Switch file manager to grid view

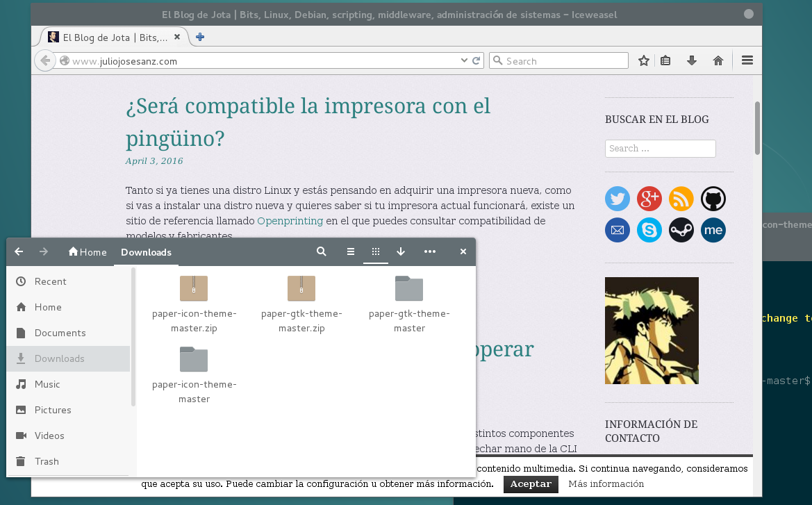pos(376,251)
